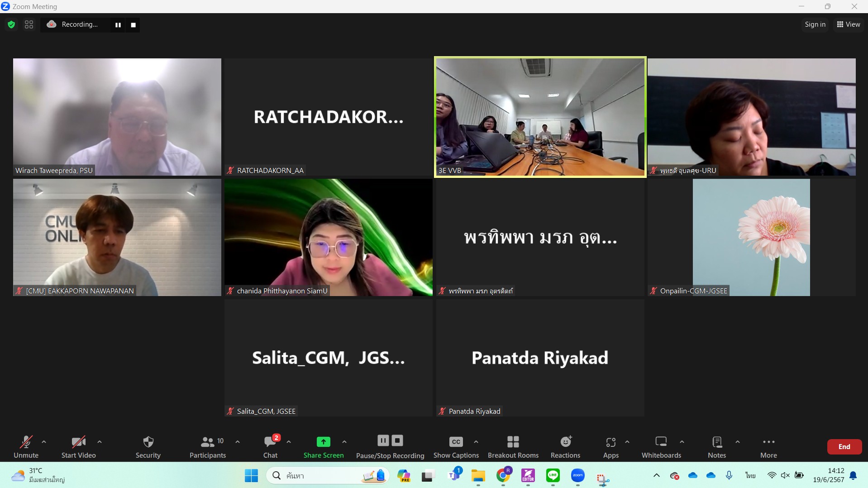The image size is (868, 488).
Task: Expand the share screen options arrow
Action: point(344,441)
